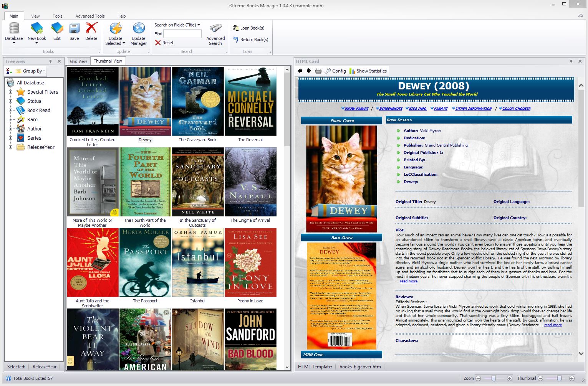Click the sort Z-A icon in Treeview
This screenshot has width=588, height=386.
(9, 71)
